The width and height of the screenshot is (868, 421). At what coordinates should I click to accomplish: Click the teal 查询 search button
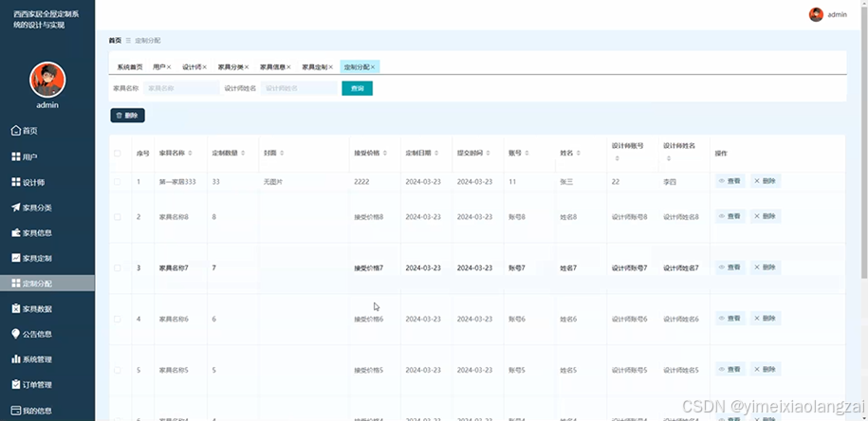(357, 88)
